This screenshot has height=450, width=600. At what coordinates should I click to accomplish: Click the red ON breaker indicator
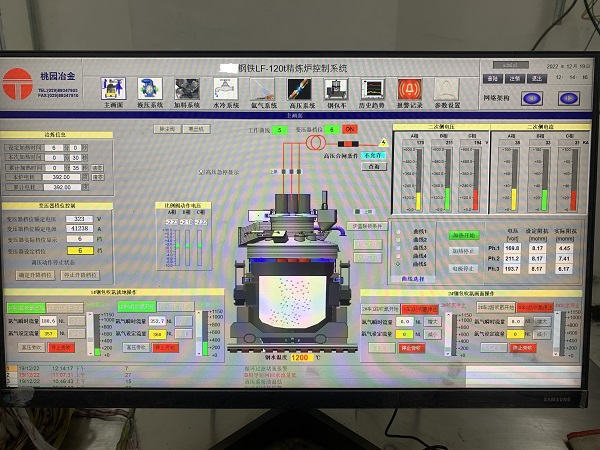click(x=349, y=129)
